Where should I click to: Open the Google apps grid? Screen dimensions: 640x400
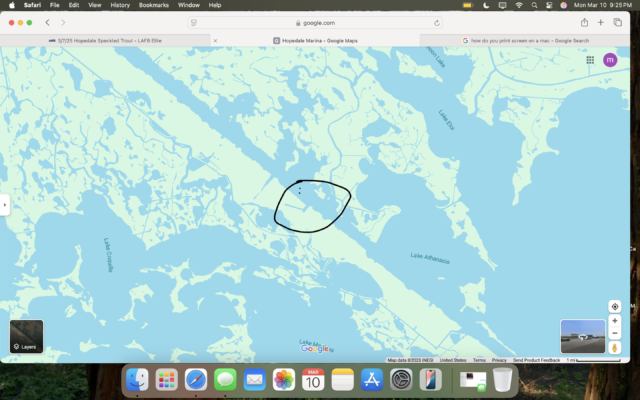click(x=590, y=60)
